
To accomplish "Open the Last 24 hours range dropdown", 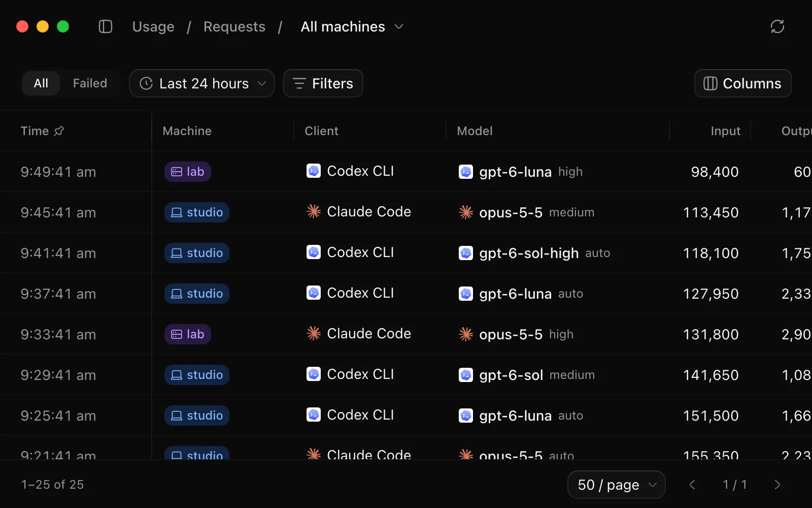I will click(x=202, y=83).
